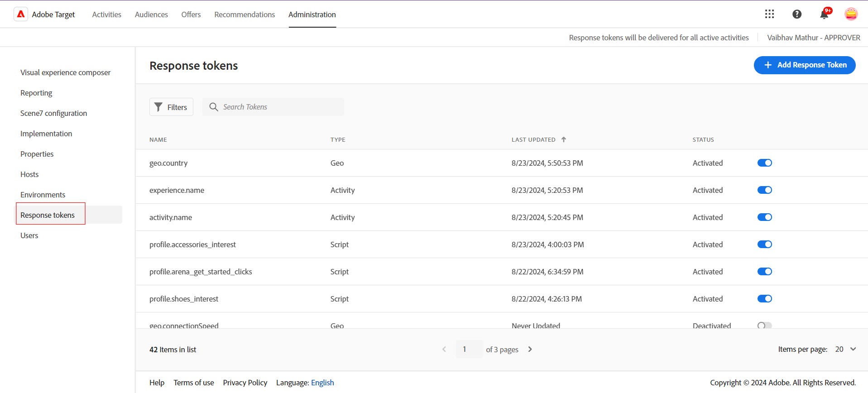Viewport: 868px width, 393px height.
Task: Open the Reporting settings page
Action: (36, 93)
